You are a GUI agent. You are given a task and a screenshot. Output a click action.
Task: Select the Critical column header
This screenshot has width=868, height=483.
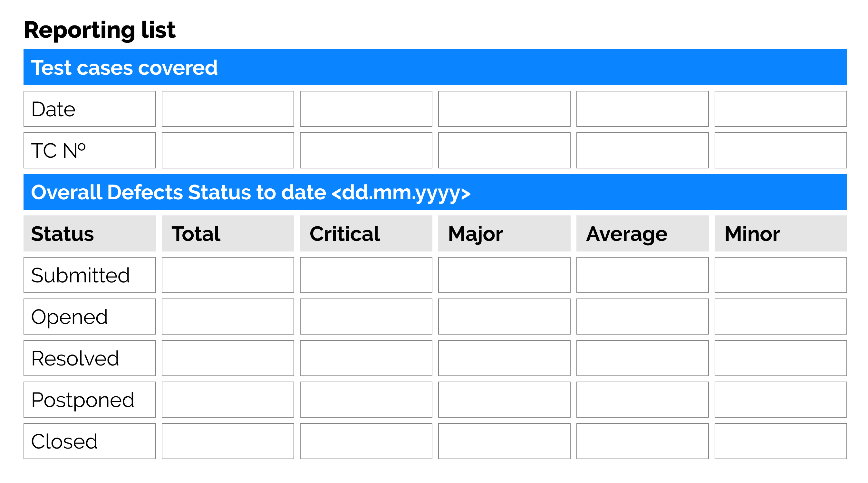click(366, 233)
